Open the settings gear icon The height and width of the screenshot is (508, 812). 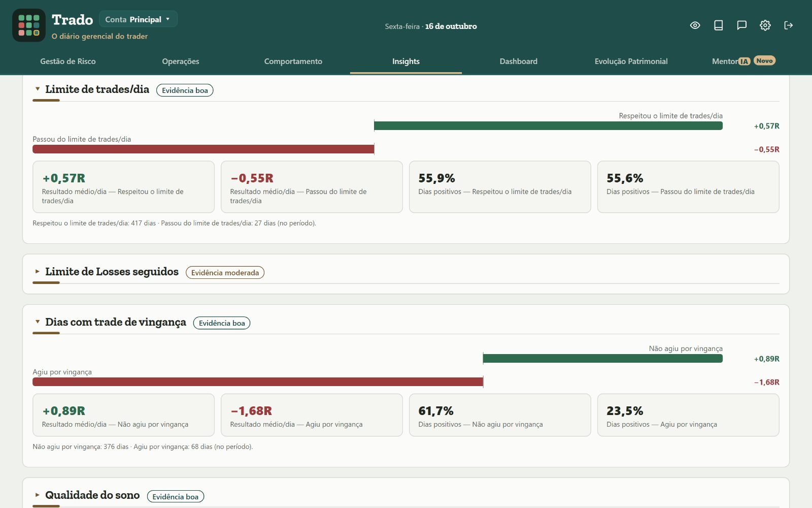click(765, 25)
